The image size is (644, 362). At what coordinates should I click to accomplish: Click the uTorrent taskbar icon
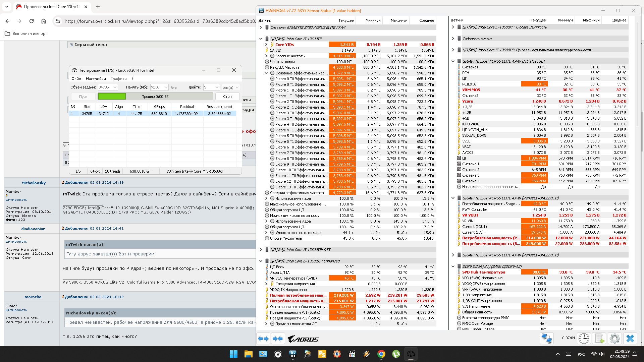(396, 354)
